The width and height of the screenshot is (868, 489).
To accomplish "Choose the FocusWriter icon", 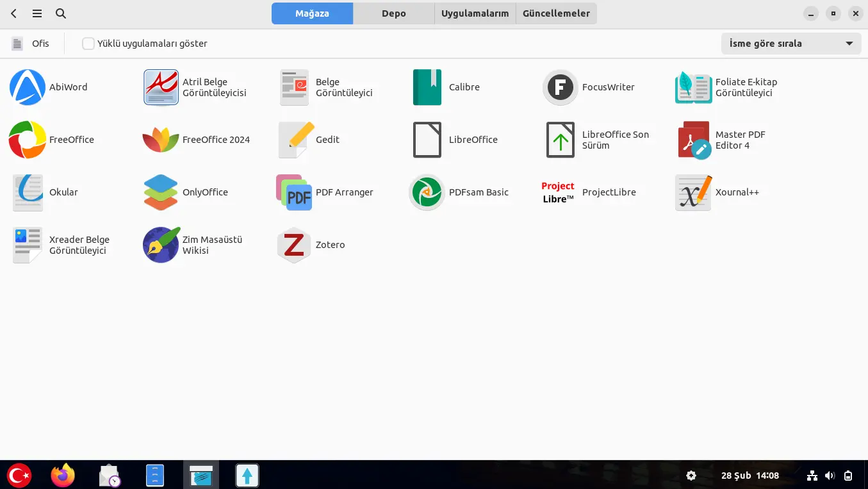I will click(x=561, y=87).
